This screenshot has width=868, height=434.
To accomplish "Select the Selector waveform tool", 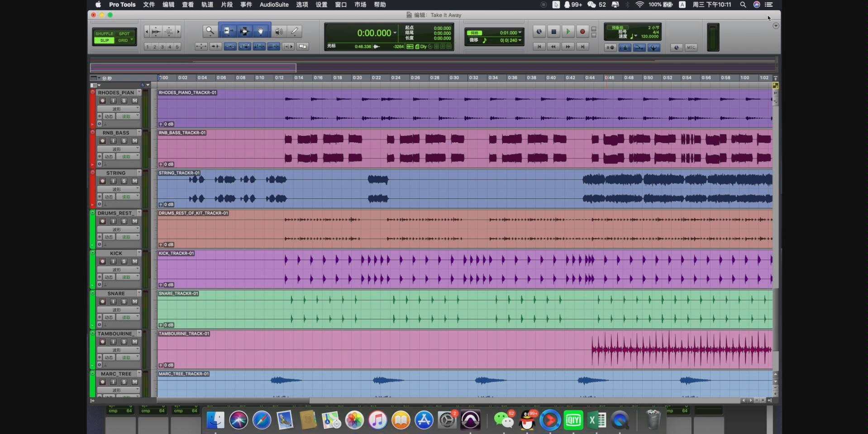I will click(244, 31).
